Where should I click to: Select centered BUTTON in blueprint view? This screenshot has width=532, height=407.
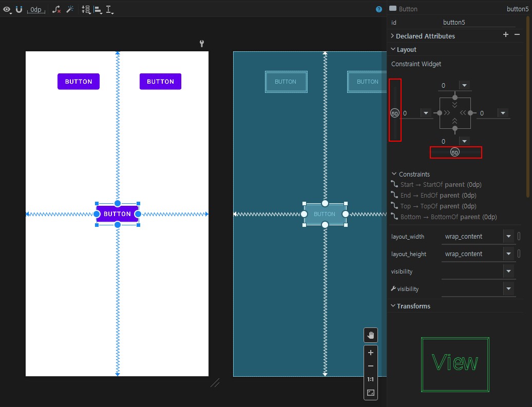point(325,214)
